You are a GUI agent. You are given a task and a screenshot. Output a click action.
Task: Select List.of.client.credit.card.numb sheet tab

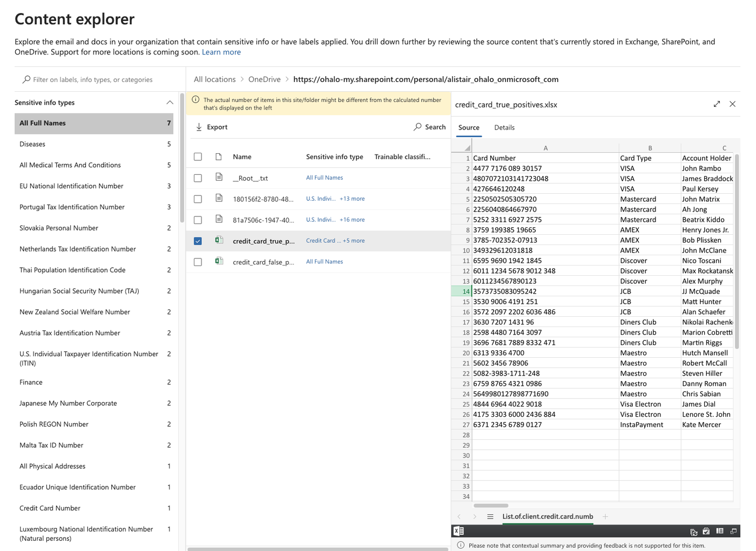click(x=548, y=516)
